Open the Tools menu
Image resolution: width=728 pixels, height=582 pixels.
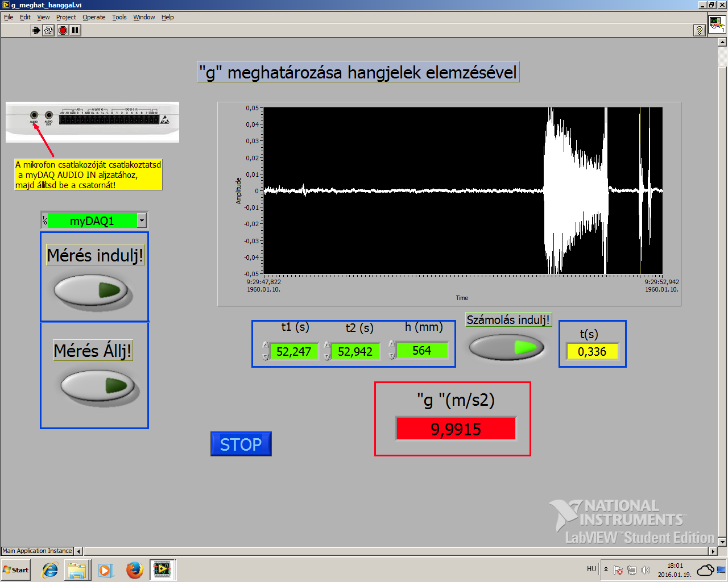119,17
